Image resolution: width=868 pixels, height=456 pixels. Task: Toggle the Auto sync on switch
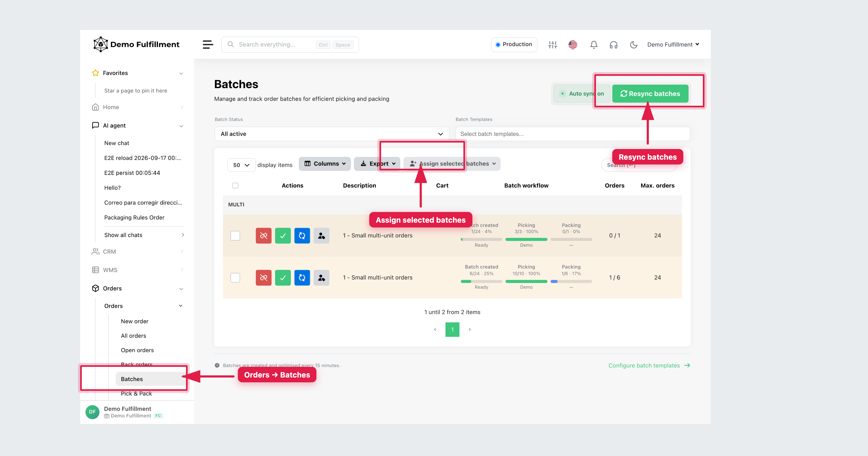pyautogui.click(x=582, y=93)
